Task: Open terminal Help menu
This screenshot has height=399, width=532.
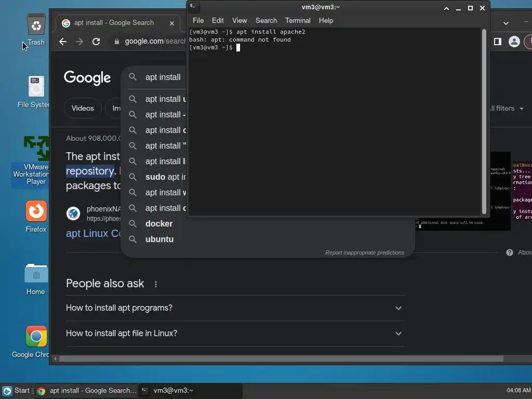Action: [326, 20]
